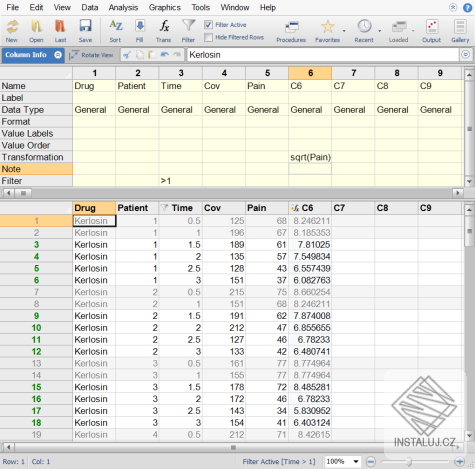Click the transformation icon in C6 header
Screen dimensions: 475x469
click(295, 208)
